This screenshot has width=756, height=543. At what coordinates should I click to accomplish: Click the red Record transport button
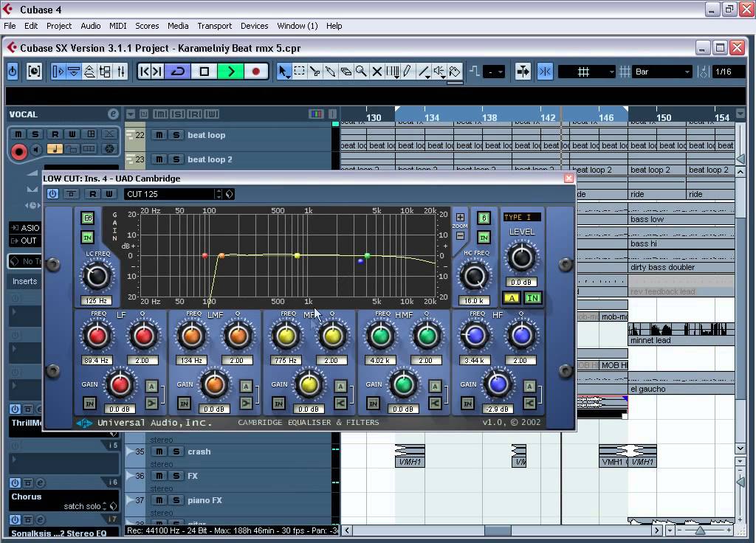pyautogui.click(x=256, y=72)
